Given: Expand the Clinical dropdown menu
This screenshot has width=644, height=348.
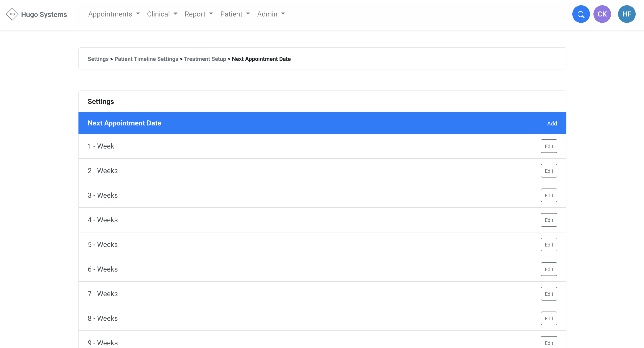Looking at the screenshot, I should tap(162, 14).
